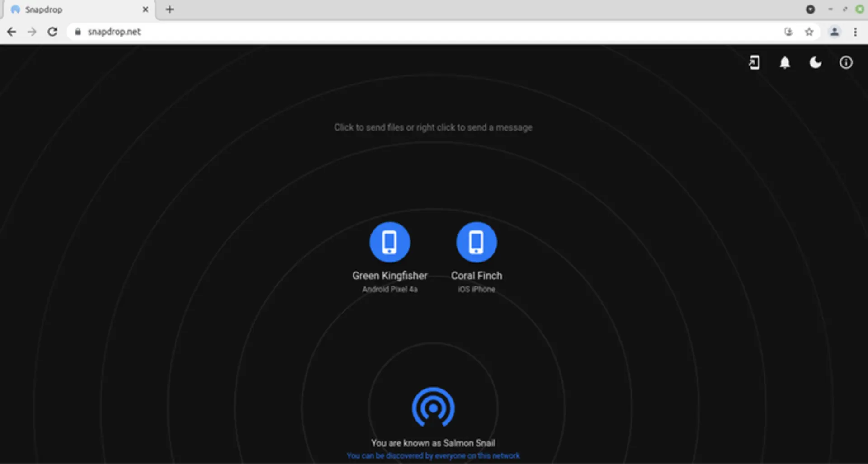Go back to previous page
The width and height of the screenshot is (868, 464).
tap(12, 32)
